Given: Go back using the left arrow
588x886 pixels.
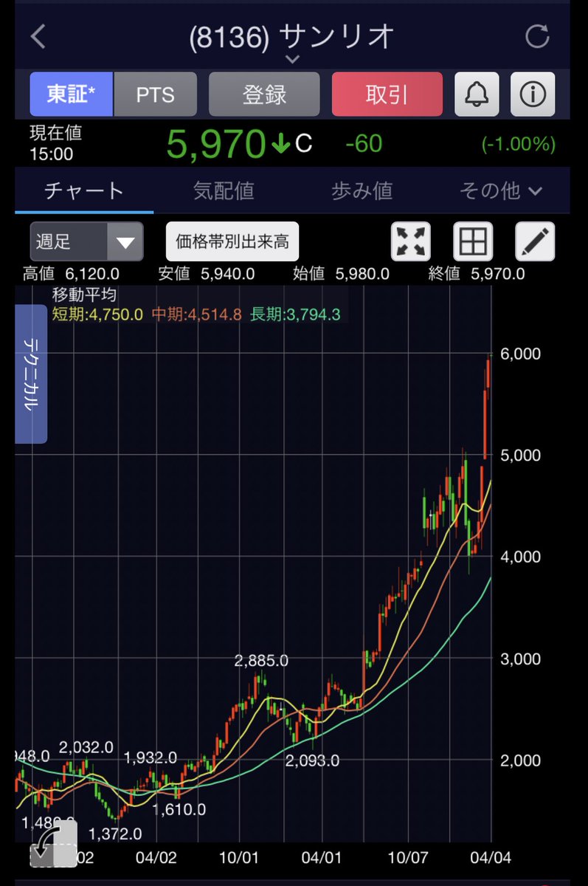Looking at the screenshot, I should pyautogui.click(x=38, y=36).
